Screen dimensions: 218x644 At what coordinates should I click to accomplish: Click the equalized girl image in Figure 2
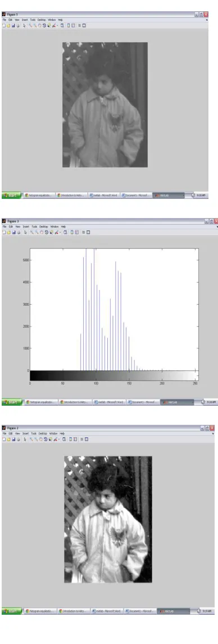[108, 519]
